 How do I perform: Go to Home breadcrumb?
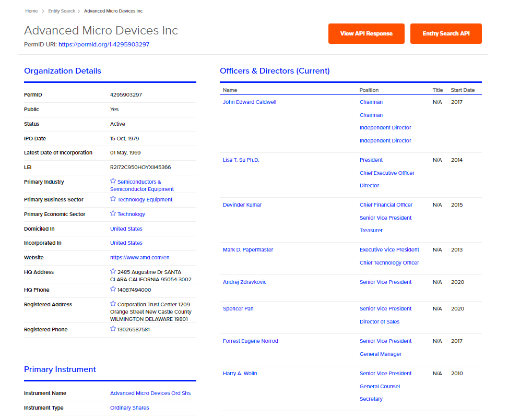[x=31, y=11]
